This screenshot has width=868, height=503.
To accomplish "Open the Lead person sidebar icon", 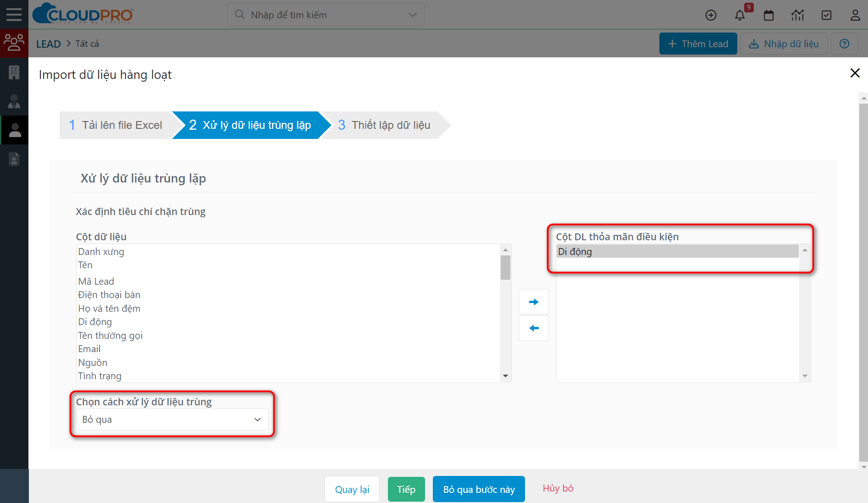I will point(15,130).
